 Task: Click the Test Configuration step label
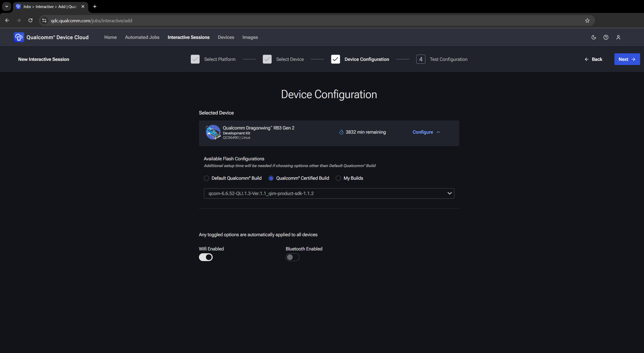tap(449, 59)
